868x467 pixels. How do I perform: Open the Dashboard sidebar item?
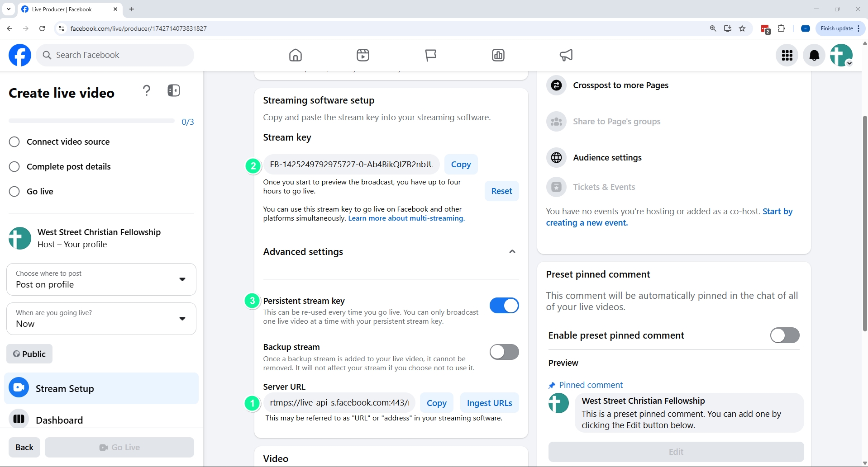pyautogui.click(x=101, y=419)
